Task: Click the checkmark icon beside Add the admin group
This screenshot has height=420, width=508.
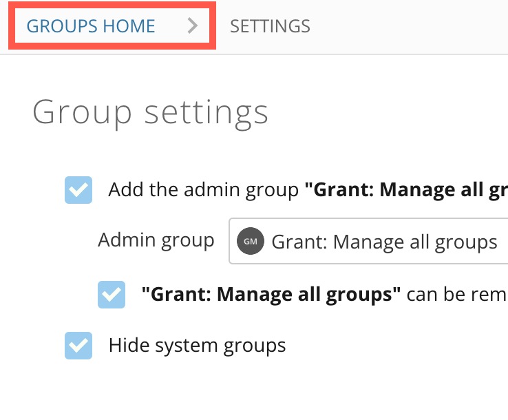Action: point(78,190)
